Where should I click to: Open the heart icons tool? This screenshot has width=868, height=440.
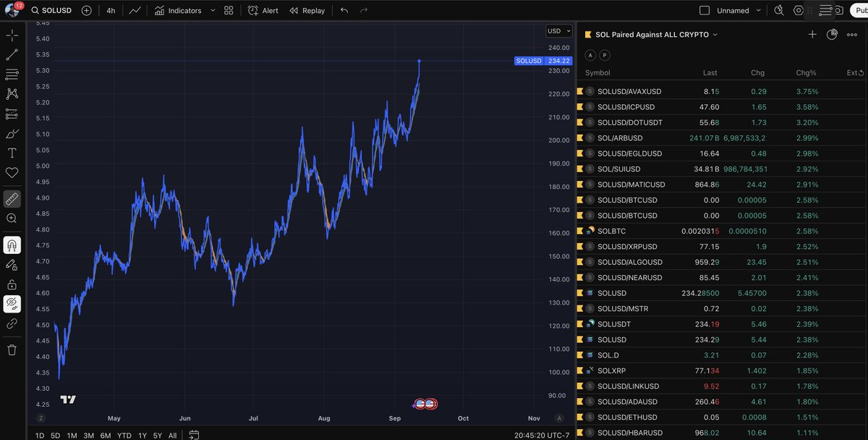tap(12, 173)
